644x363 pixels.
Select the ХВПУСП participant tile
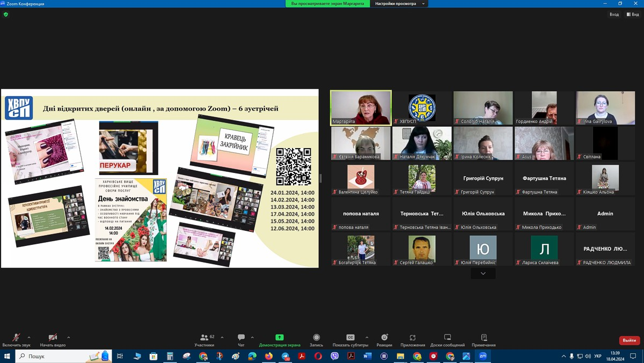point(422,108)
